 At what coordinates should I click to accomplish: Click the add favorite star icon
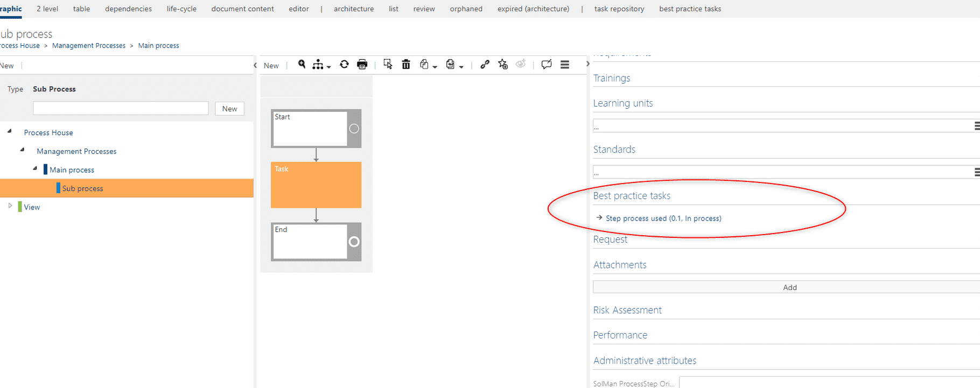click(x=503, y=65)
